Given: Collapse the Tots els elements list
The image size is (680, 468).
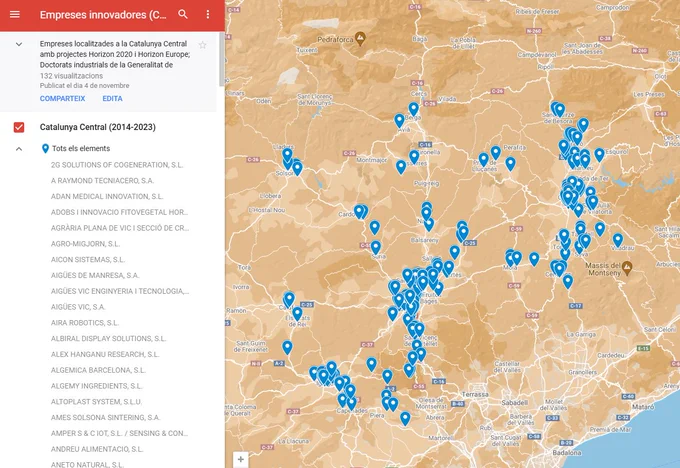Looking at the screenshot, I should (x=19, y=149).
